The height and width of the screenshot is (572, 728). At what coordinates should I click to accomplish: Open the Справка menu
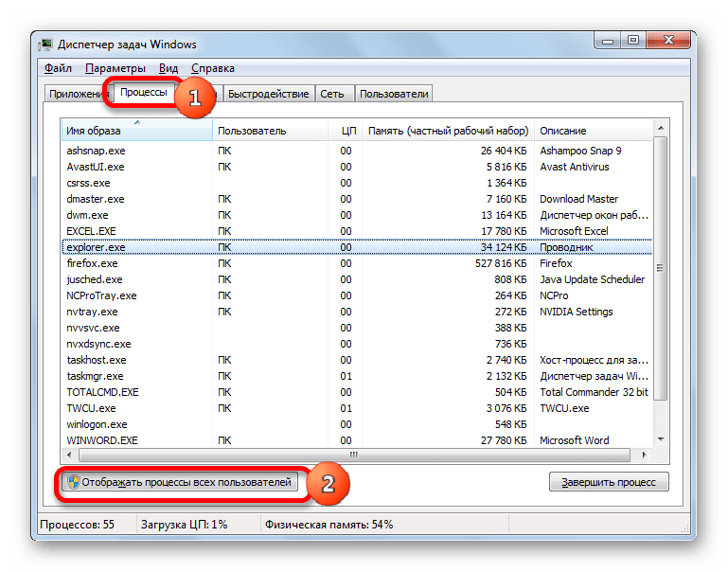coord(213,68)
